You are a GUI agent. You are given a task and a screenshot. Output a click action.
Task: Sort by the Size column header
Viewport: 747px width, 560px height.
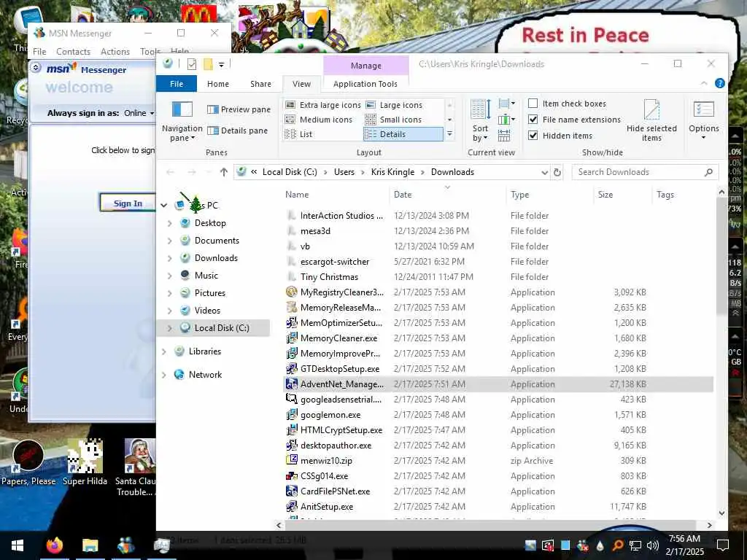click(x=622, y=195)
